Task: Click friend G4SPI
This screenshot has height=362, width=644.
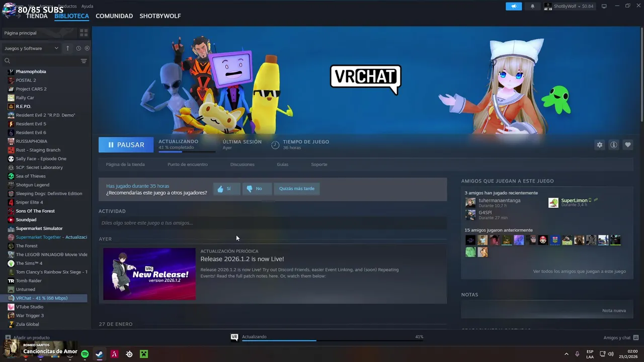Action: pos(485,213)
